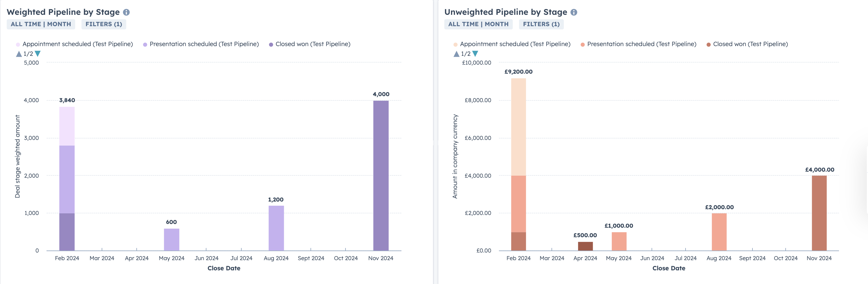The height and width of the screenshot is (284, 868).
Task: Go to next legend page in Weighted chart
Action: point(38,54)
